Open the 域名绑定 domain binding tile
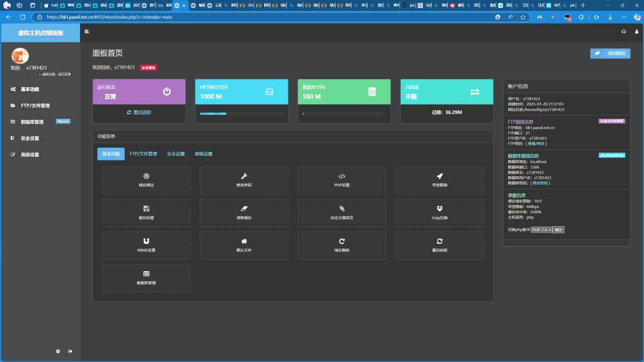Screen dimensions: 644x362 146,180
